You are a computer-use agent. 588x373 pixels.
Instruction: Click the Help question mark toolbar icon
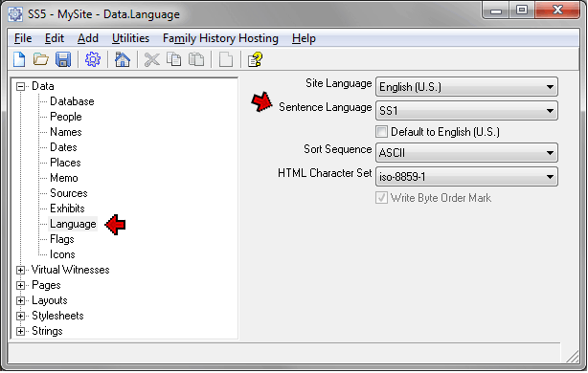(x=255, y=59)
